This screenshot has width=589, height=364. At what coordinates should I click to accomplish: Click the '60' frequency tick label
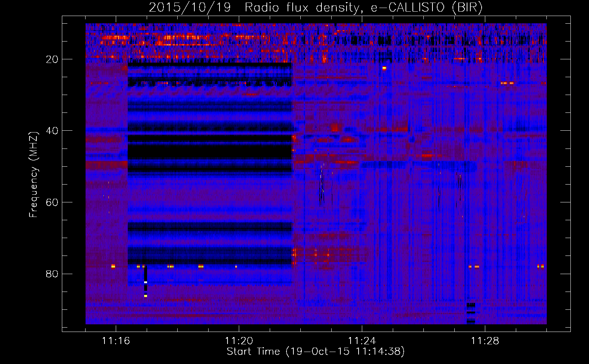click(x=52, y=202)
